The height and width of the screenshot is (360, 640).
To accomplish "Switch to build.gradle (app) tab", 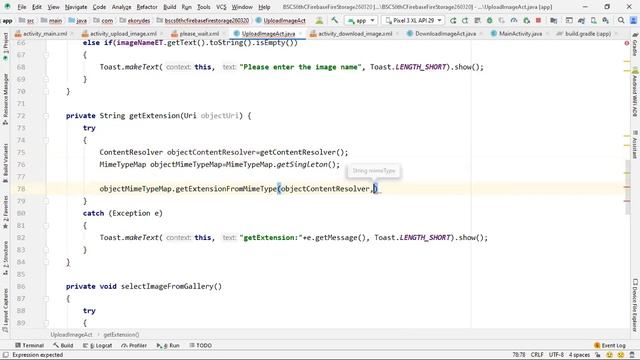I will coord(588,34).
